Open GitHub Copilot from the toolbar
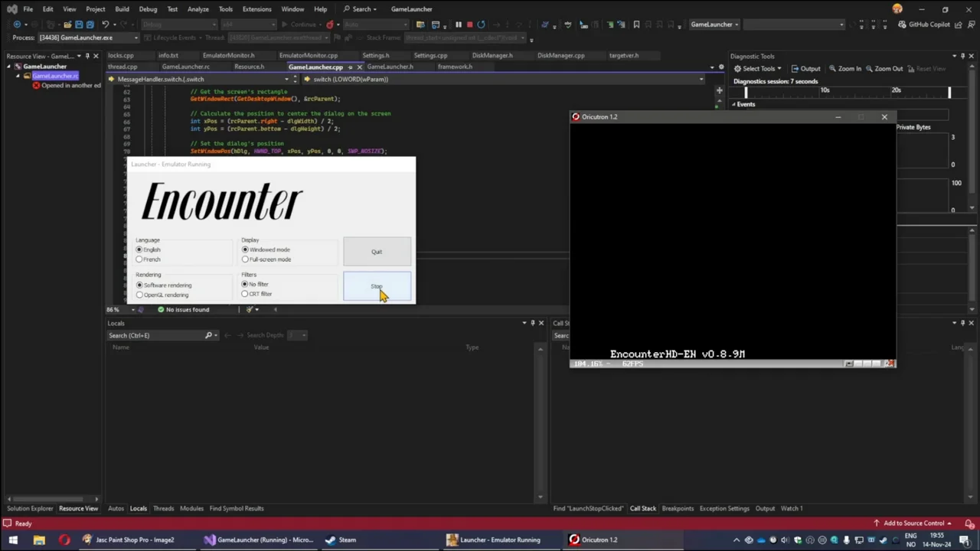This screenshot has height=551, width=980. coord(923,24)
